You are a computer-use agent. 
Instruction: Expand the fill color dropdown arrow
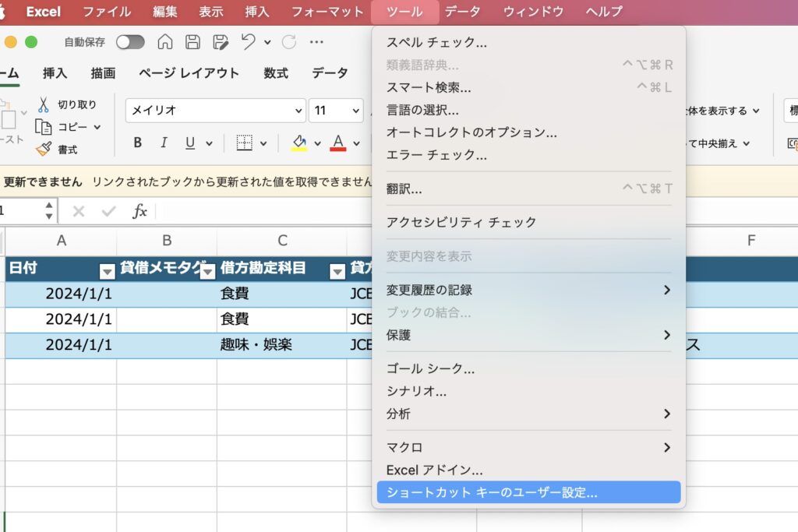click(318, 143)
